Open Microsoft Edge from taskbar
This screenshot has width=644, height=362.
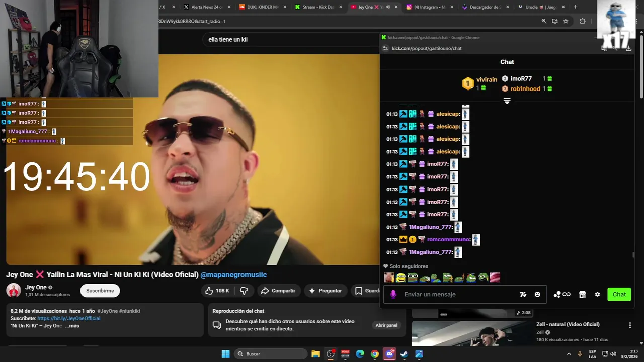(360, 354)
